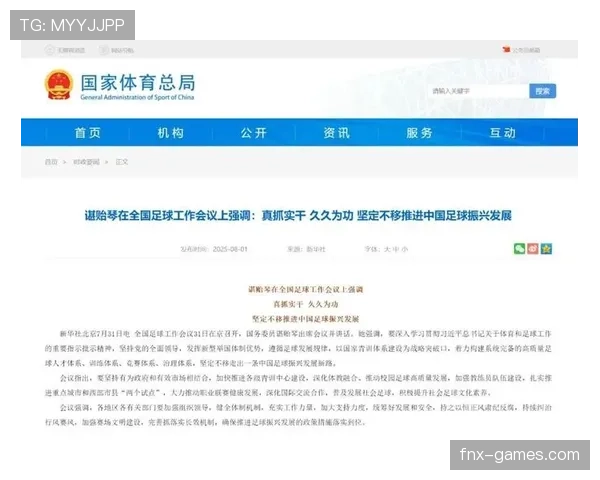
Task: Go to 首页 in the breadcrumb trail
Action: click(x=51, y=162)
